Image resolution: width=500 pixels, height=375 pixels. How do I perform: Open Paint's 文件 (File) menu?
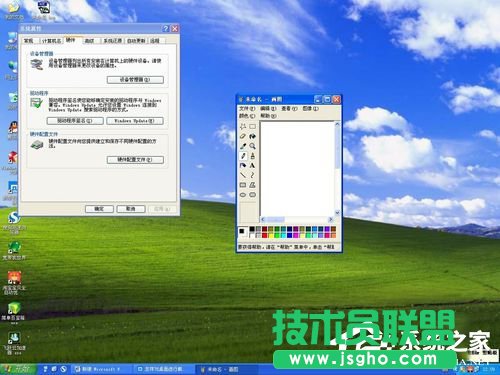point(247,109)
